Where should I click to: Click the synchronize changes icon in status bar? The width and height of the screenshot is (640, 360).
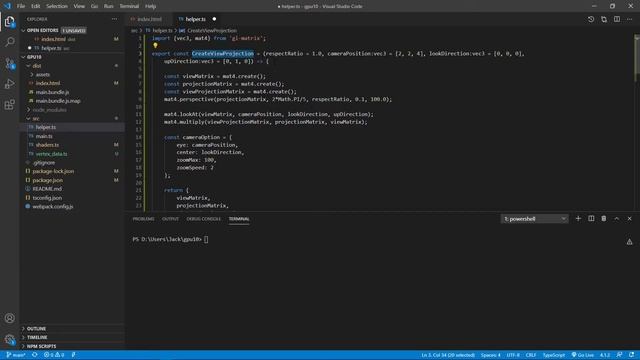[35, 355]
